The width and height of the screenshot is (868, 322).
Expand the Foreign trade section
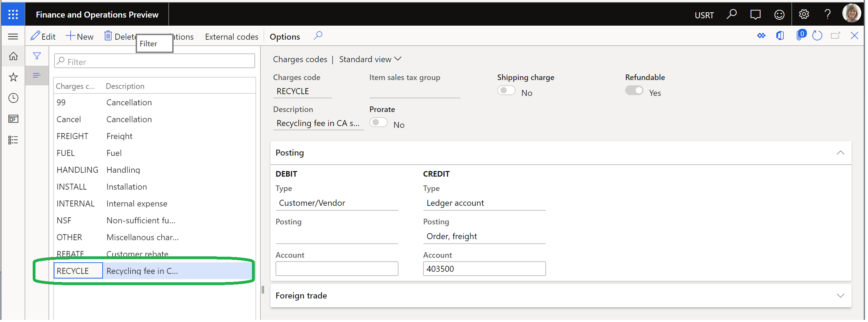point(841,296)
